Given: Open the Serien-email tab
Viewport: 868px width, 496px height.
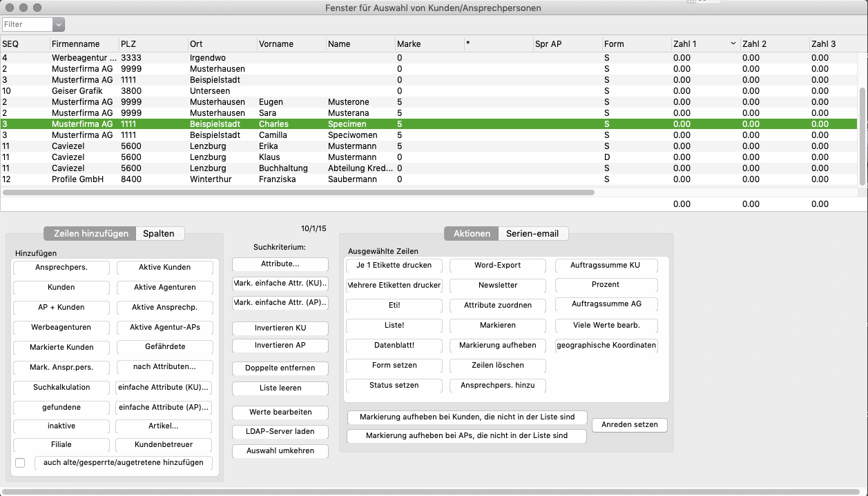Looking at the screenshot, I should (x=532, y=233).
